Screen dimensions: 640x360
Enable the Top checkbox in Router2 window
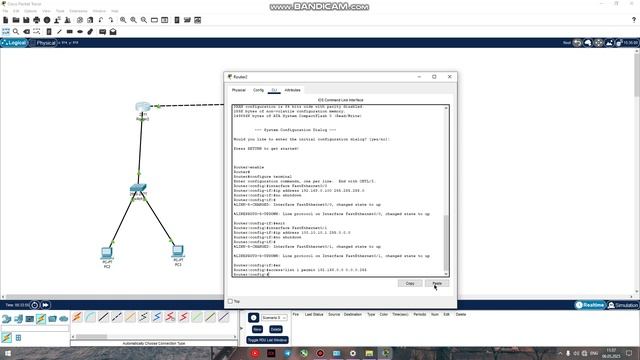pos(230,301)
